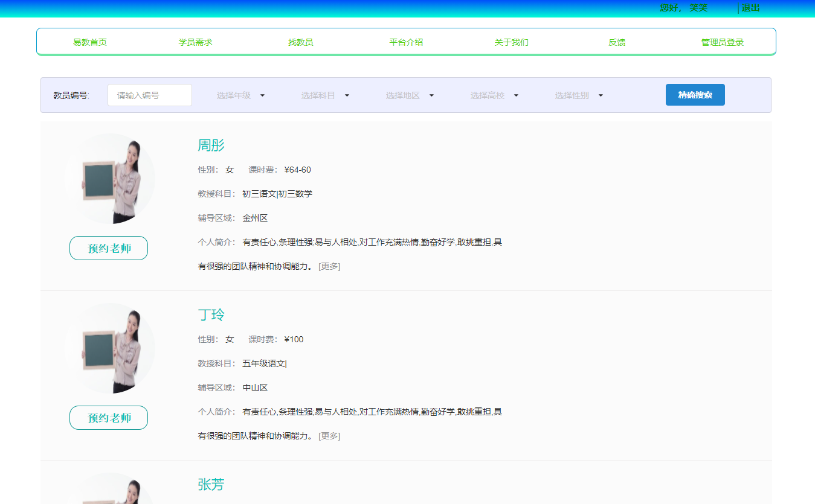Switch to the 找教员 tab

click(x=300, y=42)
